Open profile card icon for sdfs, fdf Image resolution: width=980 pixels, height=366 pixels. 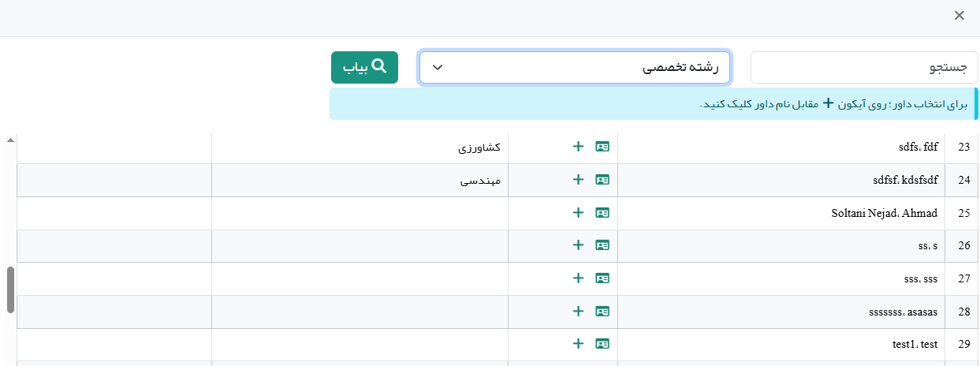coord(602,147)
